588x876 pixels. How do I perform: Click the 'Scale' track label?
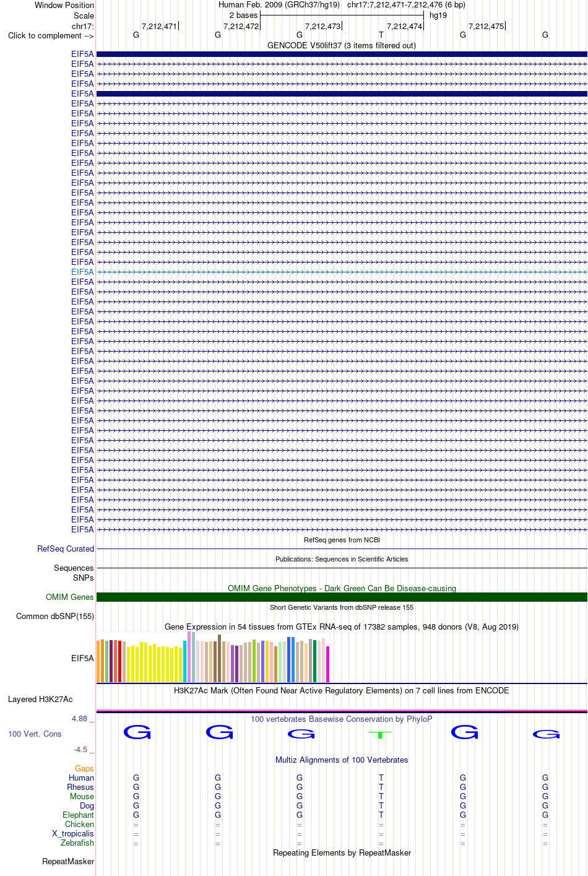click(84, 15)
